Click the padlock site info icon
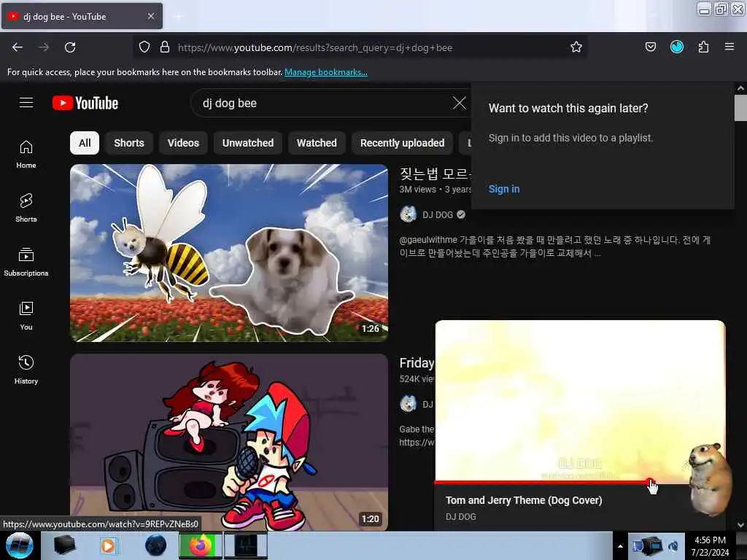747x560 pixels. 165,47
